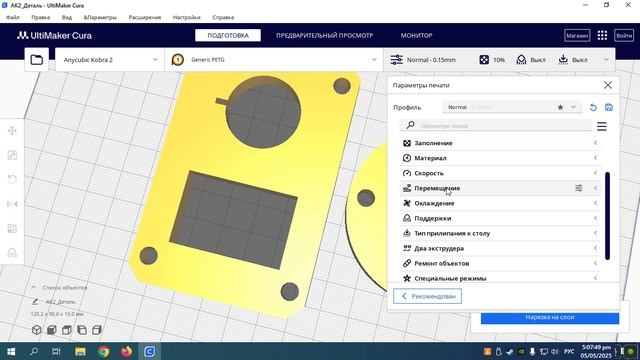Open the apps grid icon in header
Viewport: 640px width, 360px height.
[x=602, y=36]
